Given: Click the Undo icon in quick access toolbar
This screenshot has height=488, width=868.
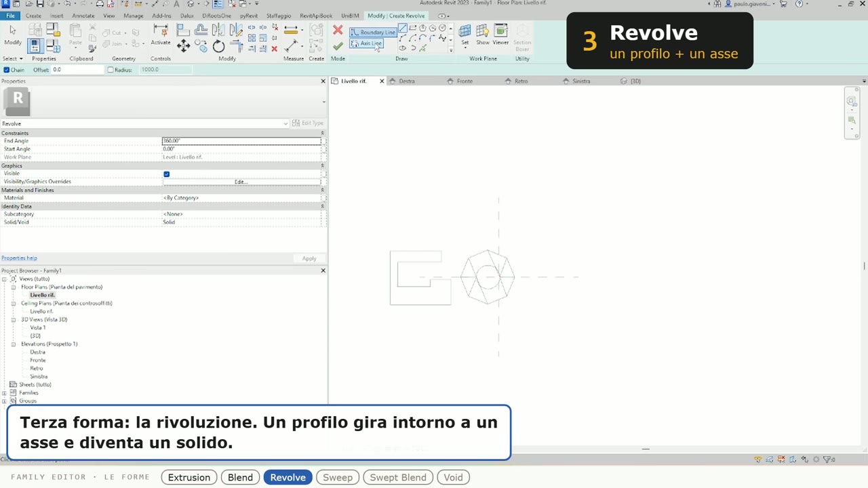Looking at the screenshot, I should tap(66, 4).
